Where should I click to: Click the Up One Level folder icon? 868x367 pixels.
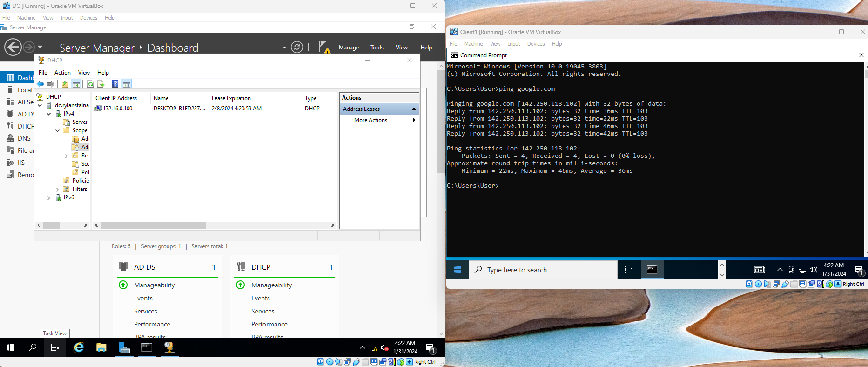(65, 84)
